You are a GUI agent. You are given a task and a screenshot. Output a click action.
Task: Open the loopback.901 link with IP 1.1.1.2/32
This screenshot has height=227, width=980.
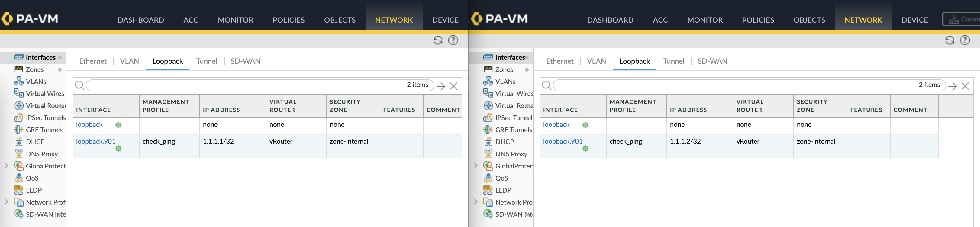[562, 142]
